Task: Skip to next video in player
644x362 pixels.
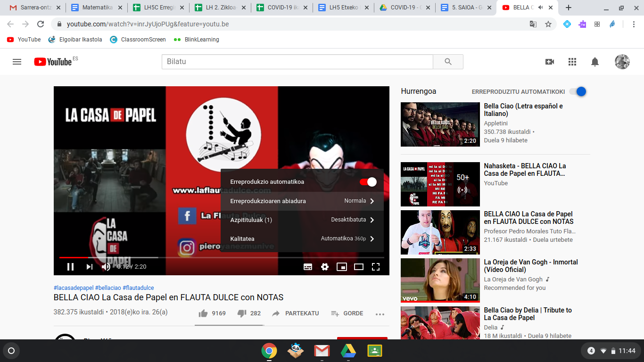Action: tap(89, 267)
